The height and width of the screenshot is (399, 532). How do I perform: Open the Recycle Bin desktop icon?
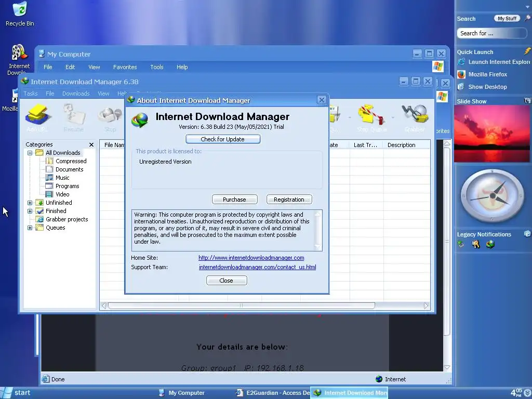pyautogui.click(x=20, y=14)
